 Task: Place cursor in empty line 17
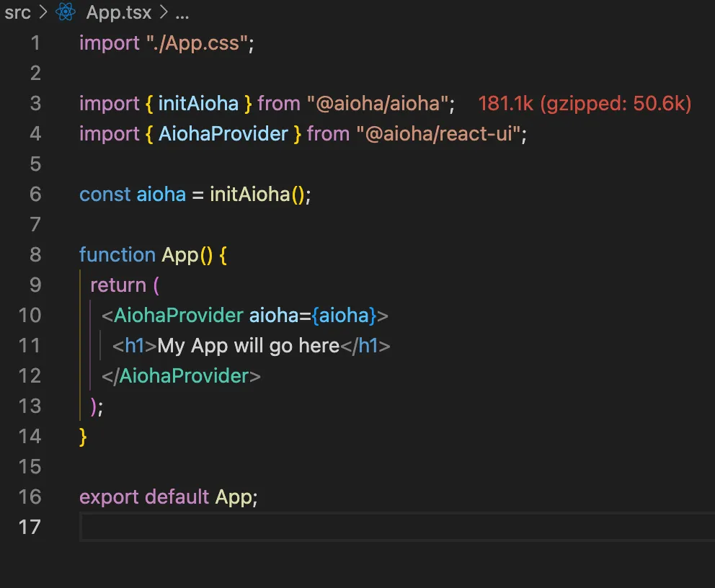(396, 527)
